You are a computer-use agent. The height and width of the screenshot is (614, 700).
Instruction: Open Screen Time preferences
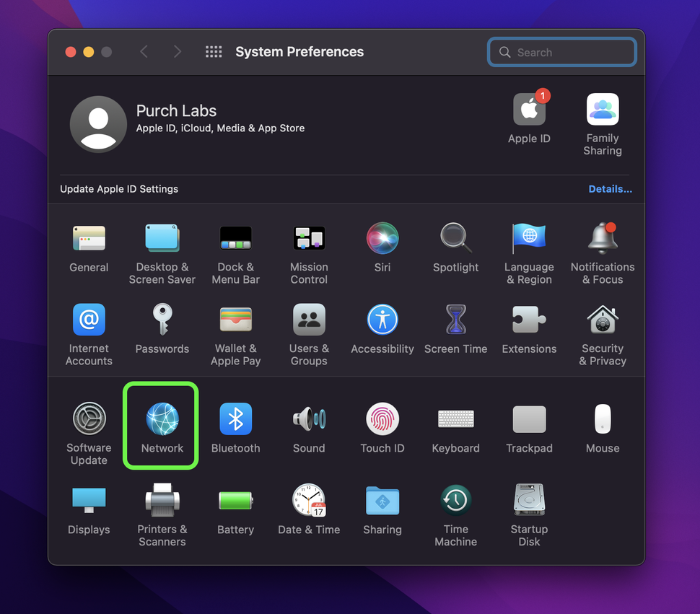point(456,330)
